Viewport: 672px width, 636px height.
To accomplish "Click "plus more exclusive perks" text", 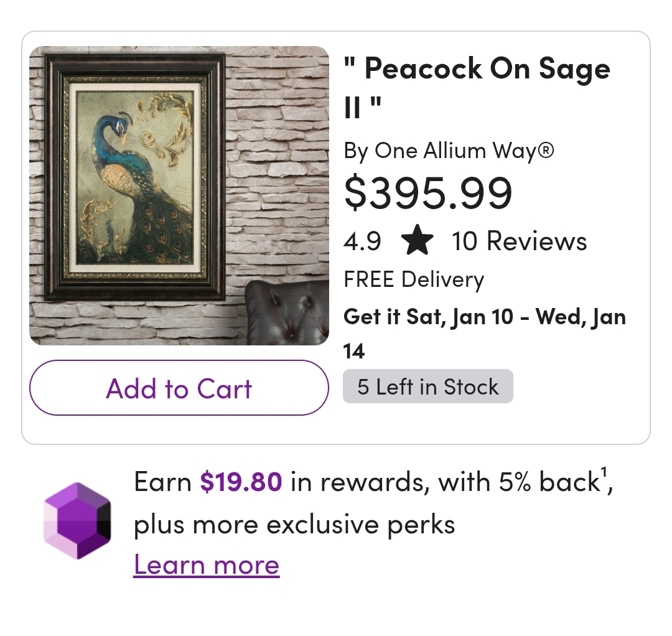I will [294, 525].
